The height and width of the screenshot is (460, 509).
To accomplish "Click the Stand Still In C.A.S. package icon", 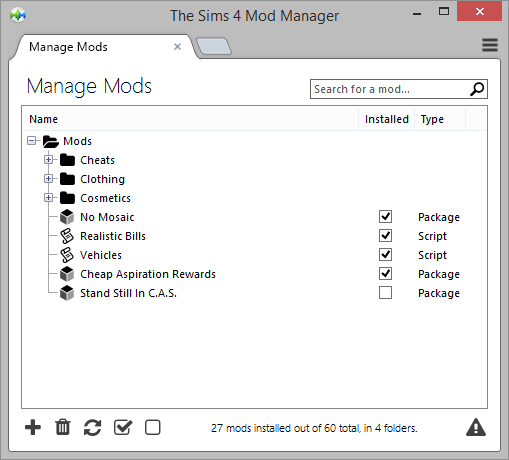I will coord(67,293).
